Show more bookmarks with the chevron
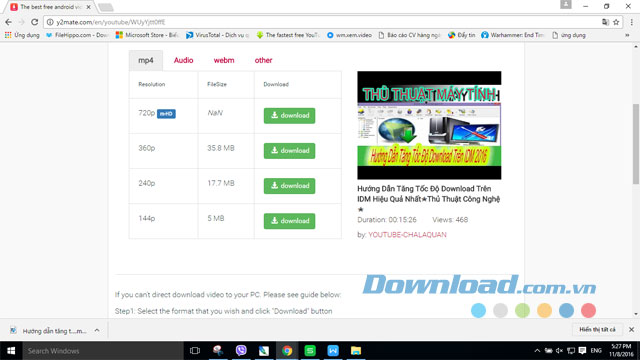This screenshot has width=640, height=360. point(627,35)
